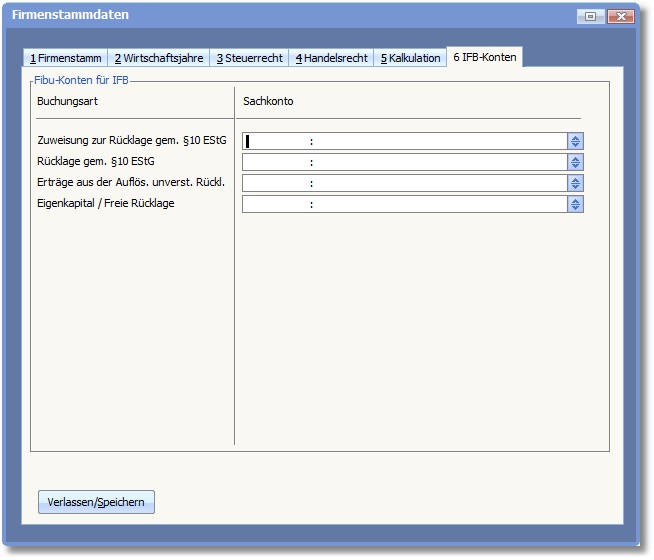Open account picker for Rücklage gem. §10 EStG
Image resolution: width=654 pixels, height=560 pixels.
click(x=575, y=162)
